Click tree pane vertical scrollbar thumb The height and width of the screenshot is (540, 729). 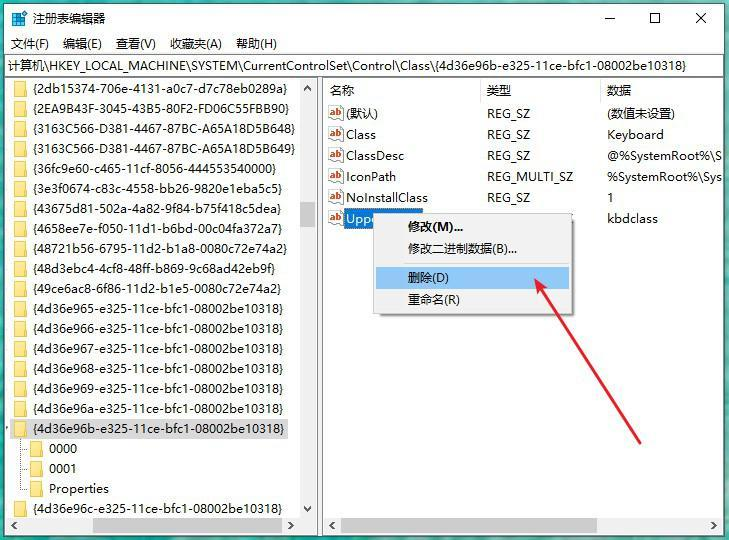[307, 214]
